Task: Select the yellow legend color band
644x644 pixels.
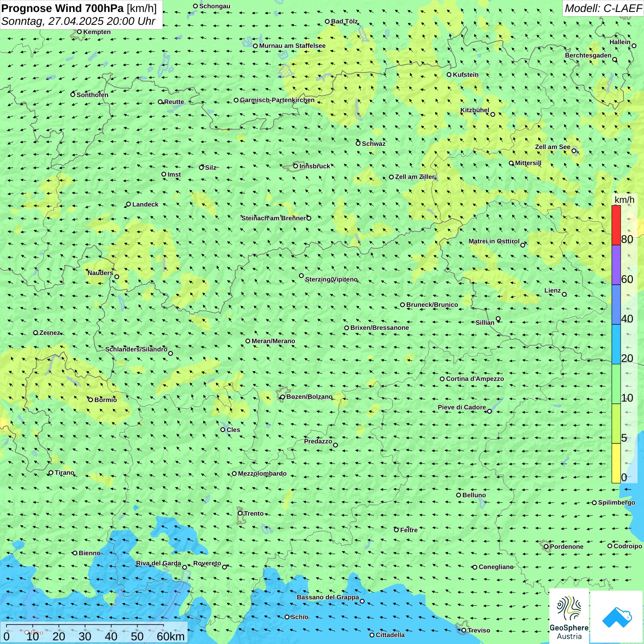Action: pos(616,463)
